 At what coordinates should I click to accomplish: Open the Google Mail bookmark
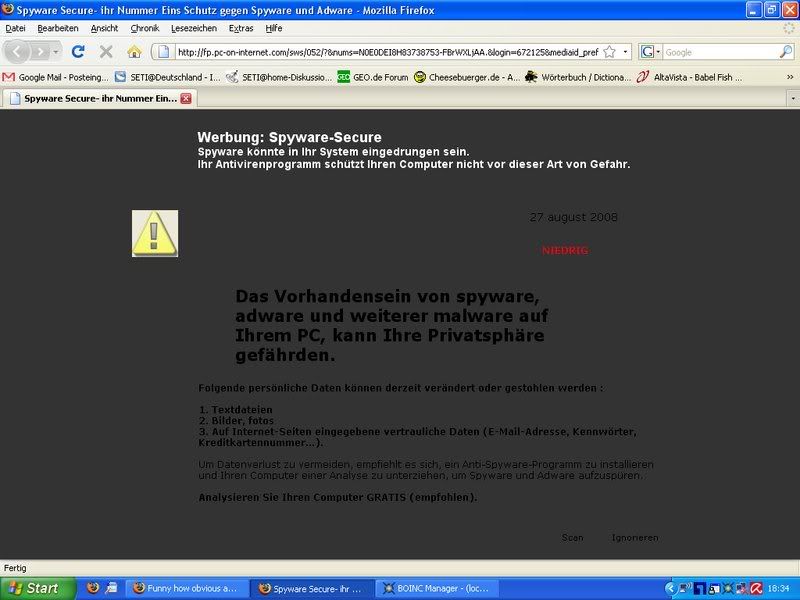[x=56, y=77]
